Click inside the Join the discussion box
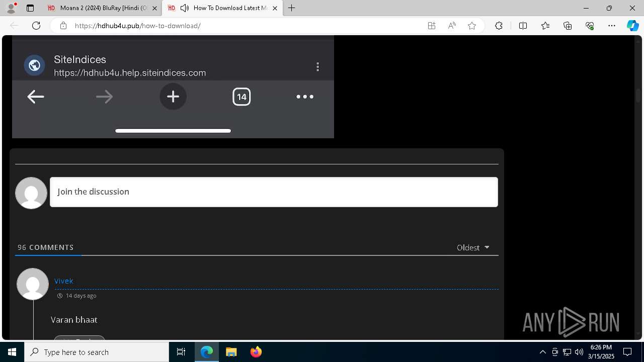This screenshot has height=362, width=644. pyautogui.click(x=274, y=192)
